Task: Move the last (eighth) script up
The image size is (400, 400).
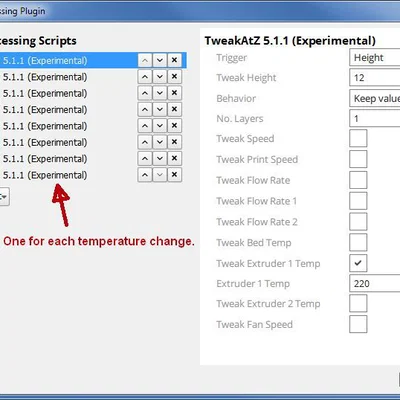Action: pos(145,175)
